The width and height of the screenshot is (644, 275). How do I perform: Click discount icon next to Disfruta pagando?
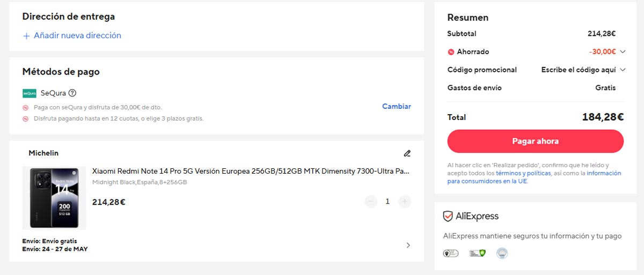point(25,118)
